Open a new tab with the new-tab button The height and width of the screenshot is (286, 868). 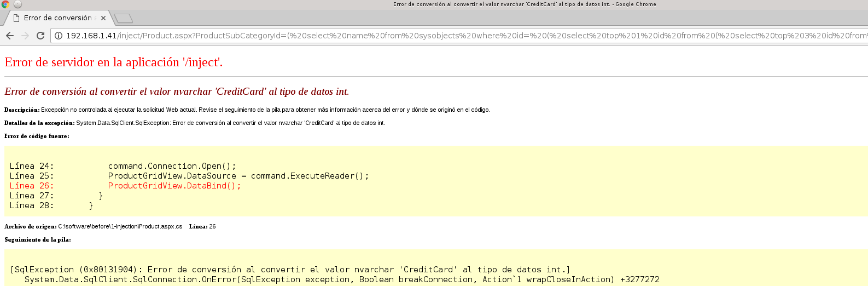124,19
